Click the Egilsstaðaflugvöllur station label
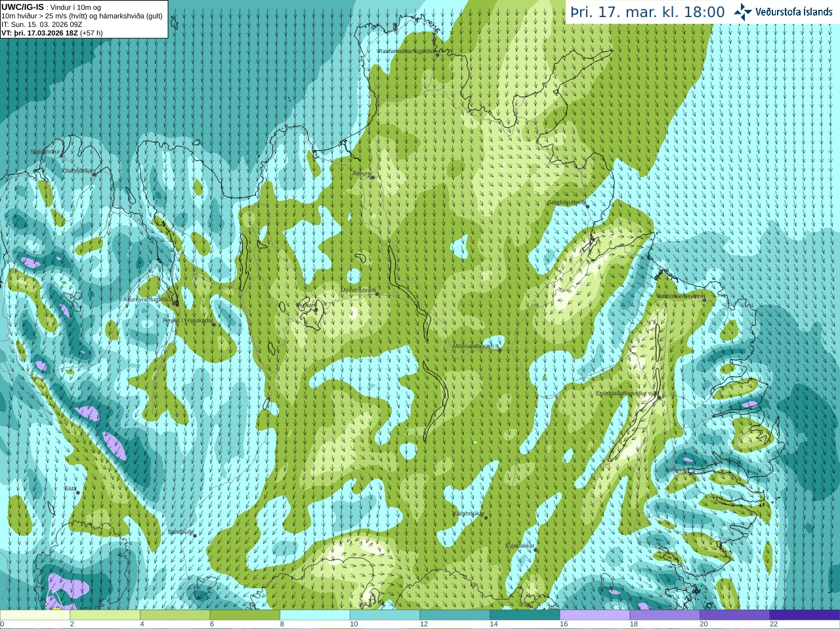Screen dimensions: 840x629 click(x=627, y=393)
